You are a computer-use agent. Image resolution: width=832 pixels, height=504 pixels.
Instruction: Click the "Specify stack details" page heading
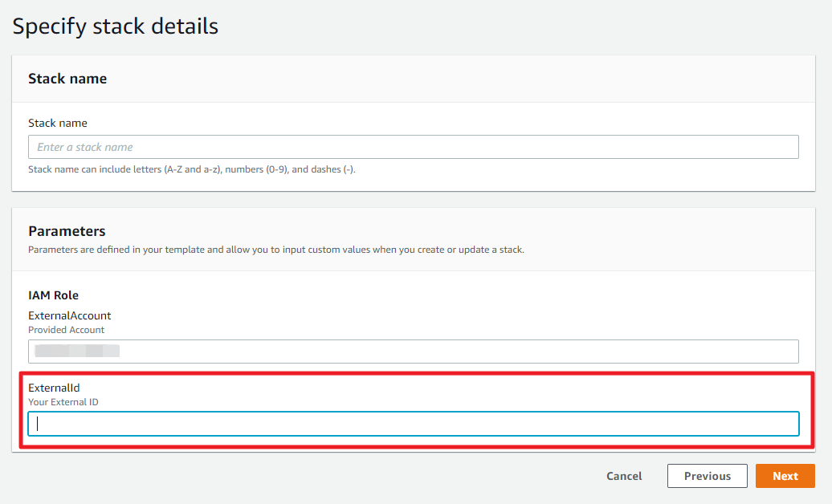115,26
